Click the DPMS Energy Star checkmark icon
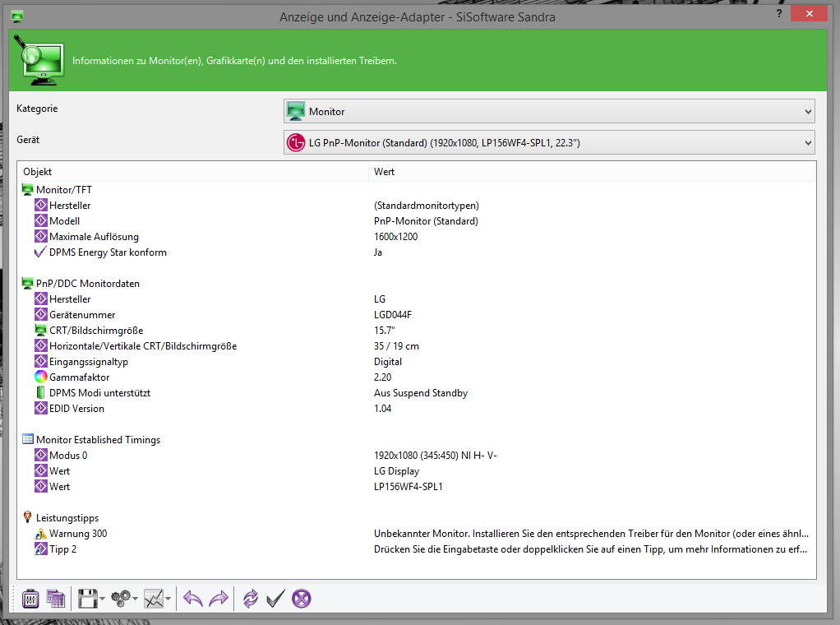This screenshot has width=840, height=625. pyautogui.click(x=41, y=252)
